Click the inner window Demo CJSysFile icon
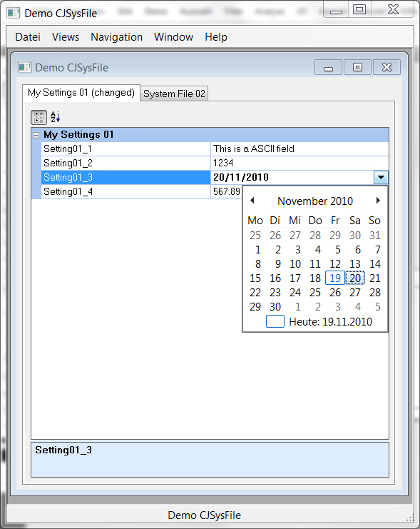This screenshot has width=420, height=529. pos(25,68)
